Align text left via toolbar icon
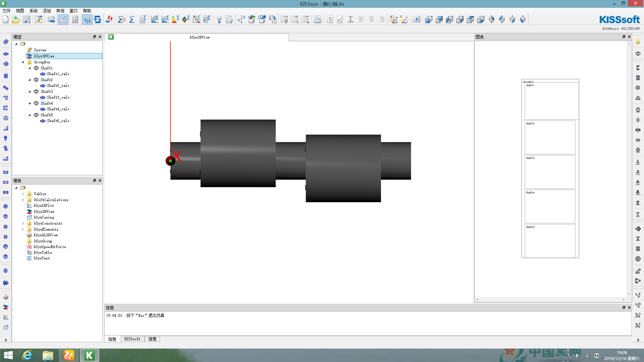The height and width of the screenshot is (362, 644). click(361, 19)
